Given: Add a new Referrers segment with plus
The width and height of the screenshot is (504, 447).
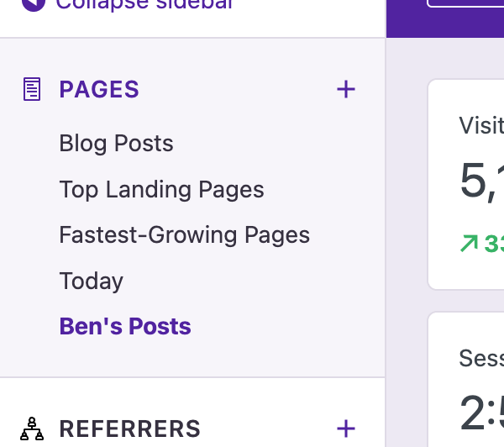Looking at the screenshot, I should (x=345, y=429).
